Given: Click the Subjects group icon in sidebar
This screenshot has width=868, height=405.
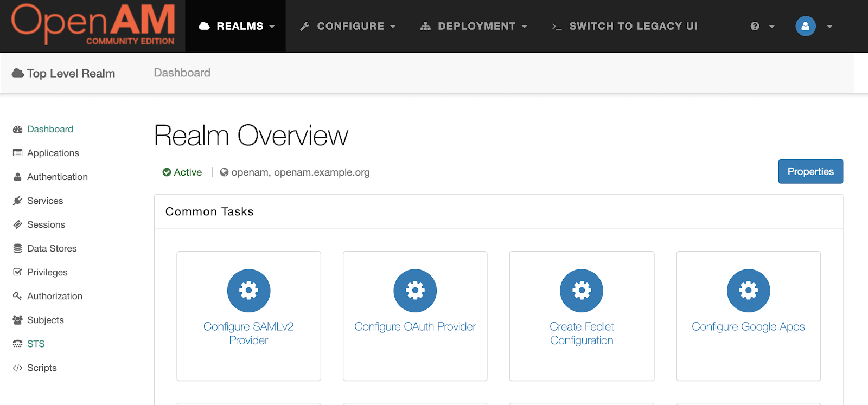Looking at the screenshot, I should tap(17, 320).
